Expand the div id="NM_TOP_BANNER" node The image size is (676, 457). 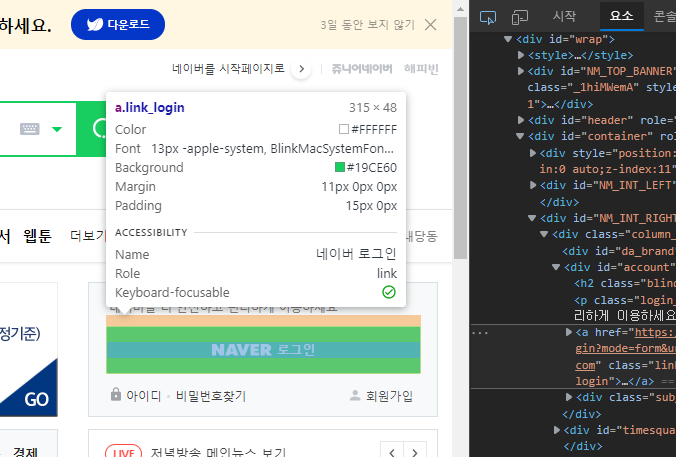(521, 71)
